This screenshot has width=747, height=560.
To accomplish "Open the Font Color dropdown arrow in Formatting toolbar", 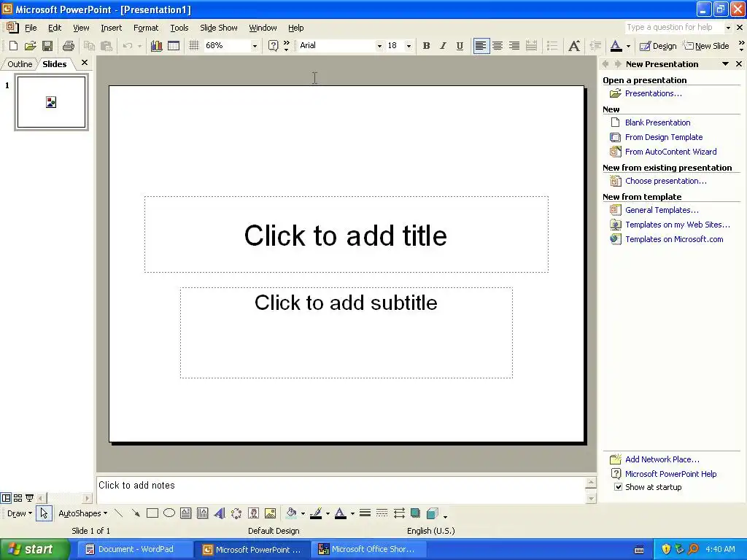I will (628, 46).
